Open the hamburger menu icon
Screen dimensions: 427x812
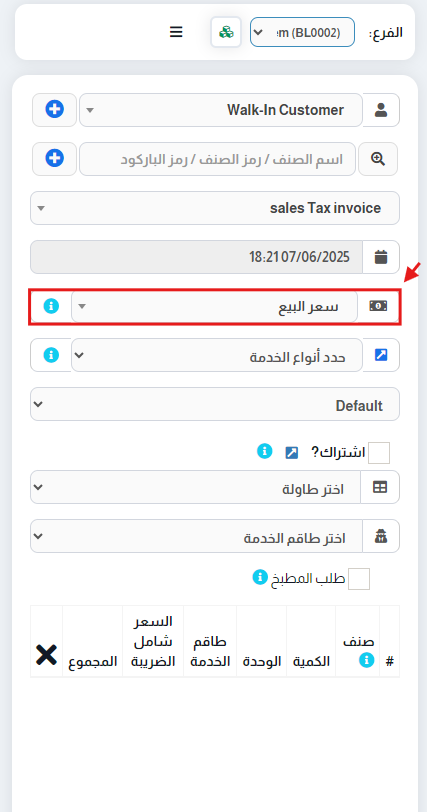click(176, 32)
